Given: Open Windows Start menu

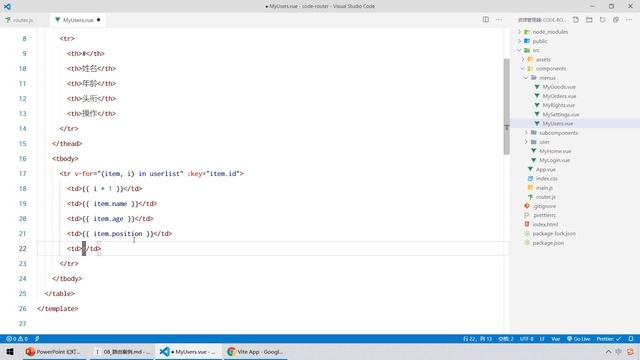Looking at the screenshot, I should (10, 352).
